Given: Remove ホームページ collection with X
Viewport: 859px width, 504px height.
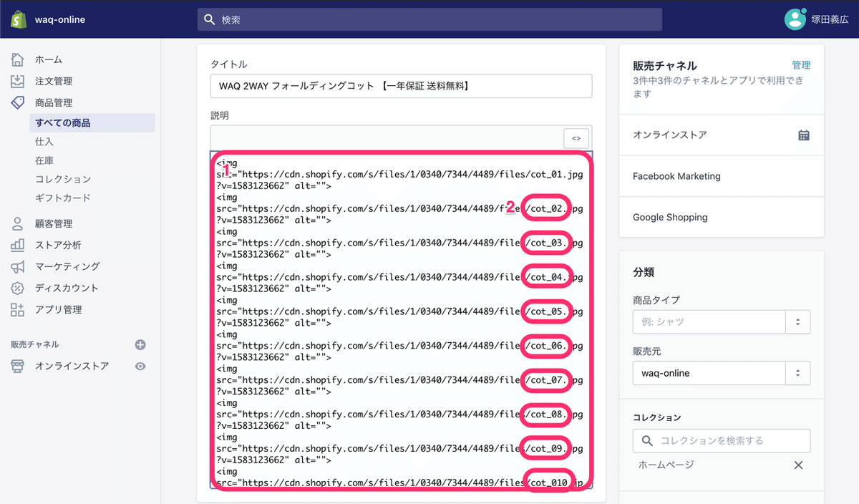Looking at the screenshot, I should pyautogui.click(x=798, y=465).
